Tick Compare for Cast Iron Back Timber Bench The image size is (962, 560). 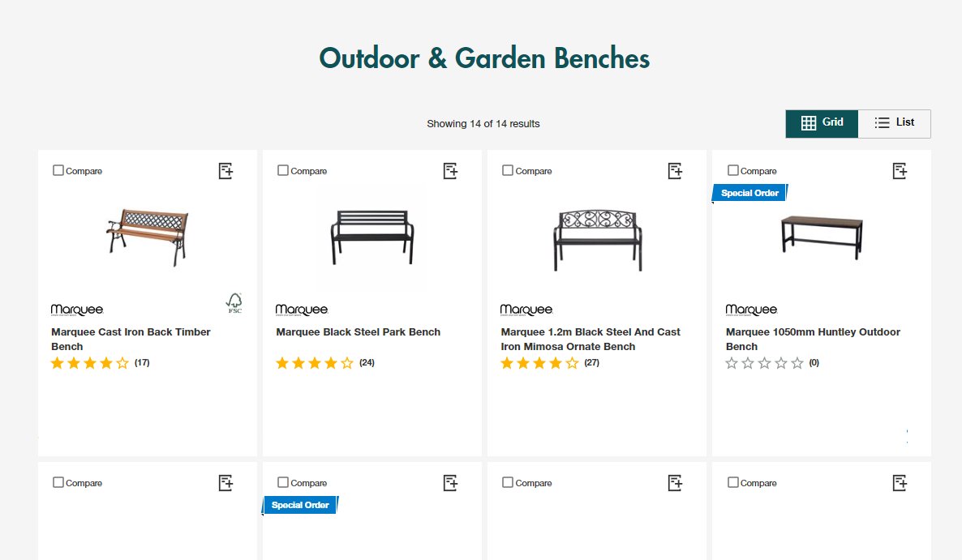point(58,170)
